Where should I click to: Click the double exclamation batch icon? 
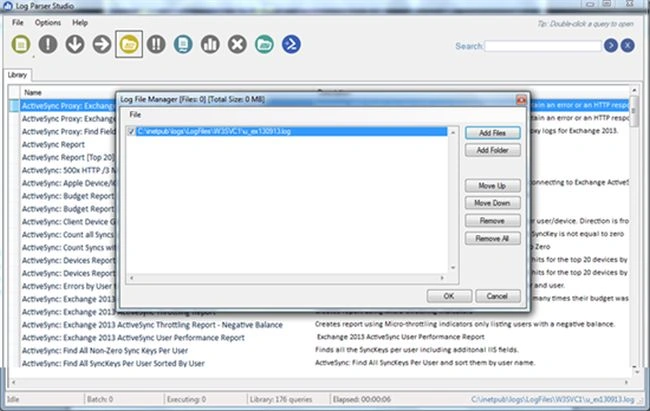point(156,44)
